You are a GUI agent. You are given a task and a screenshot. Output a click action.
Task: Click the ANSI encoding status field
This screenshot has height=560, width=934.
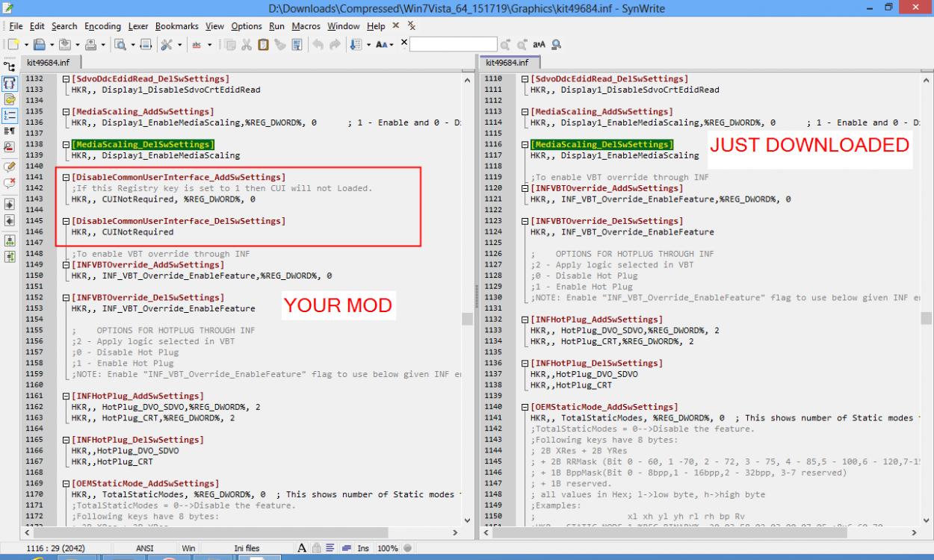pos(145,548)
